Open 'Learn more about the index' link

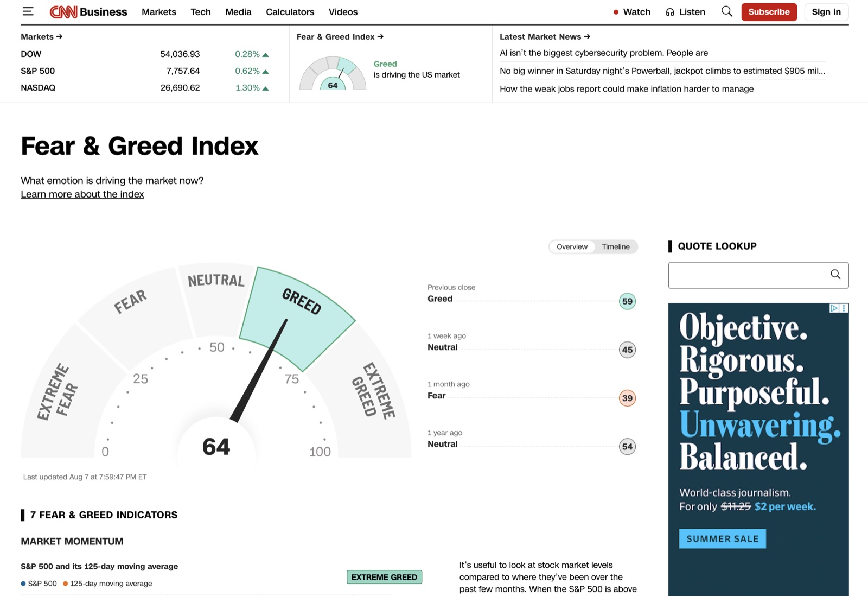pyautogui.click(x=82, y=194)
